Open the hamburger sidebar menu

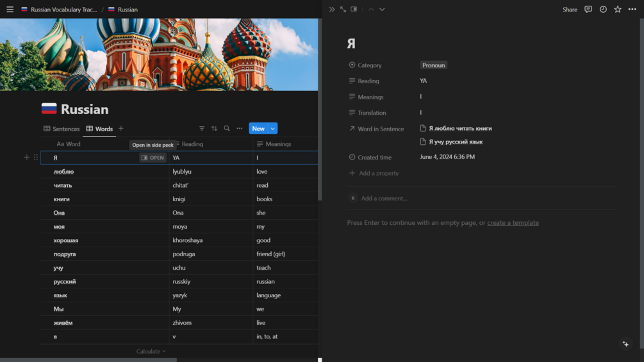pos(10,10)
